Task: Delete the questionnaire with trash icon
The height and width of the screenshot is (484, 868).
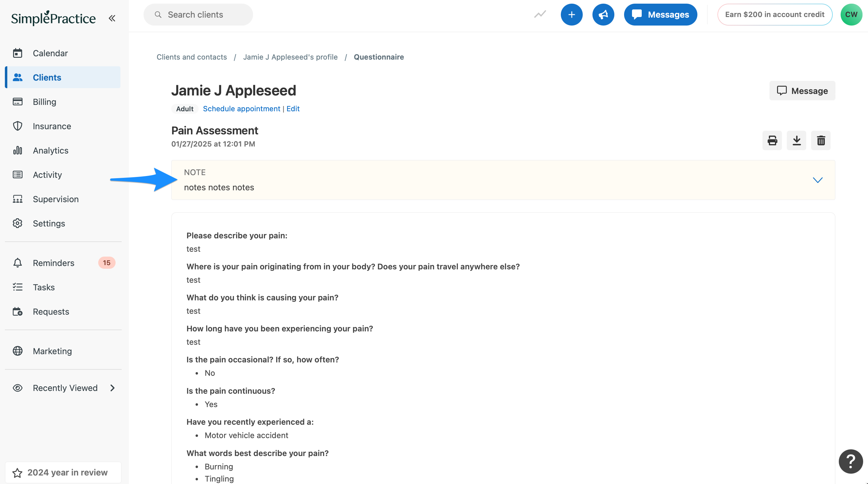Action: (821, 140)
